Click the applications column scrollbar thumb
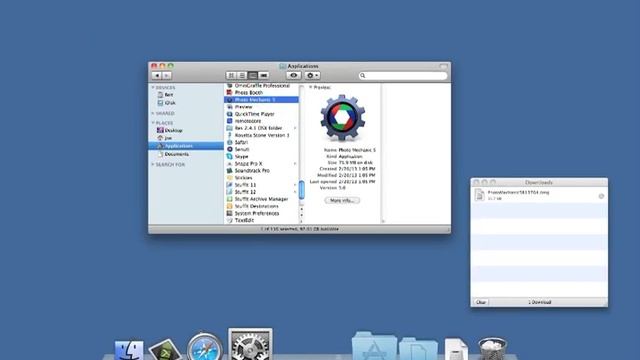The height and width of the screenshot is (360, 640). [302, 190]
